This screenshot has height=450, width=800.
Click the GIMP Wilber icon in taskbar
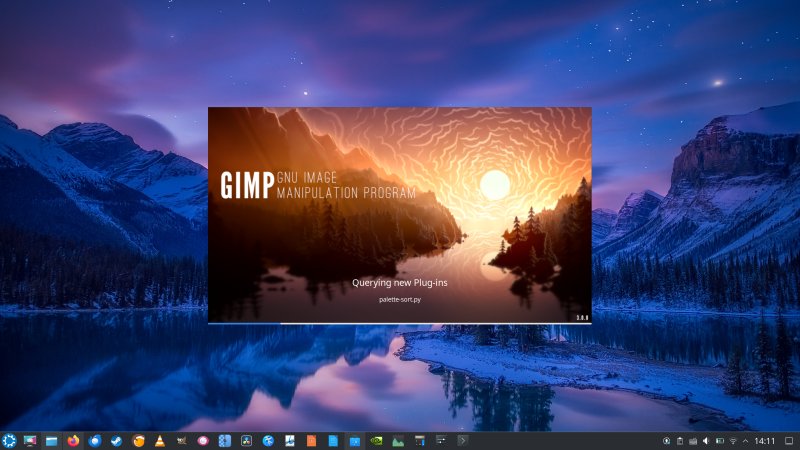coord(181,441)
